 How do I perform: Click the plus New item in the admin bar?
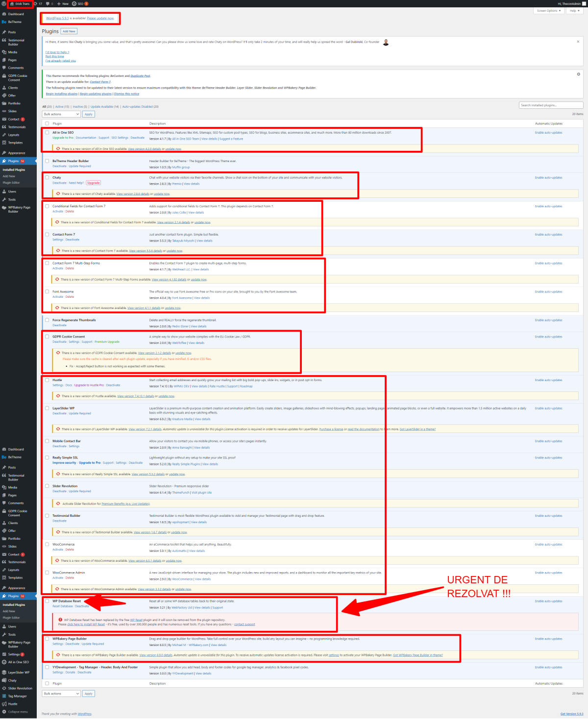tap(63, 3)
